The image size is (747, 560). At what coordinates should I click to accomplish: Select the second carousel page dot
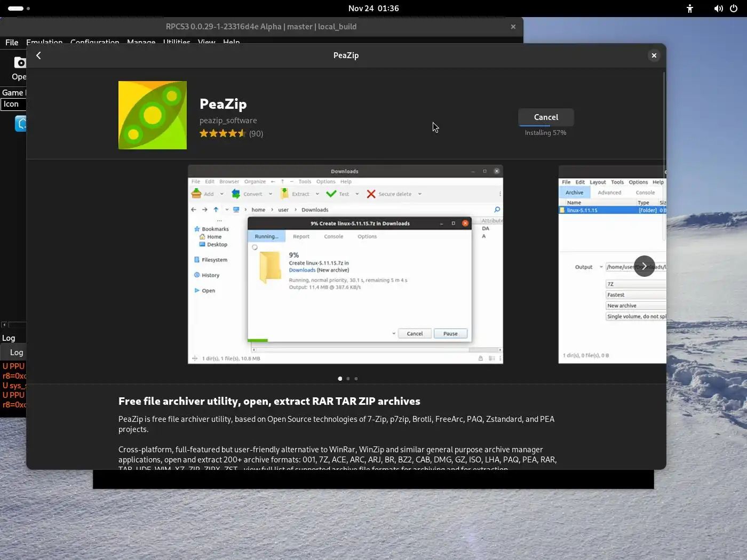pos(348,379)
